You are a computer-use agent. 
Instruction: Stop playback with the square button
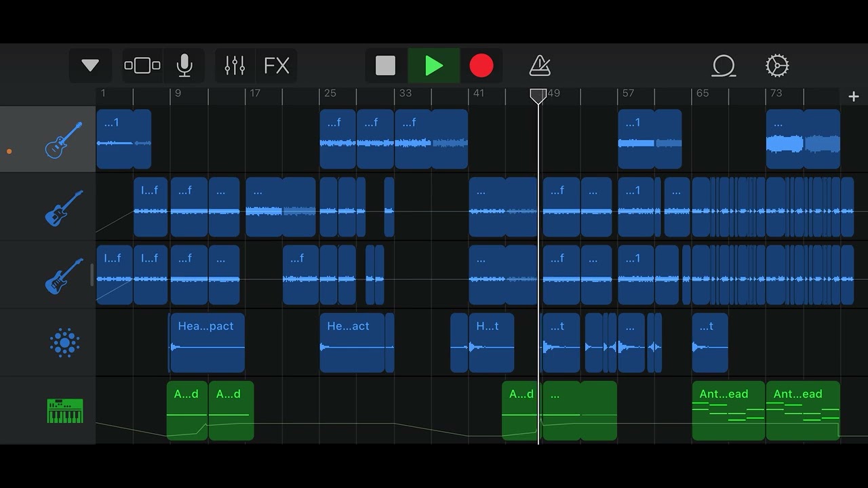pos(385,66)
